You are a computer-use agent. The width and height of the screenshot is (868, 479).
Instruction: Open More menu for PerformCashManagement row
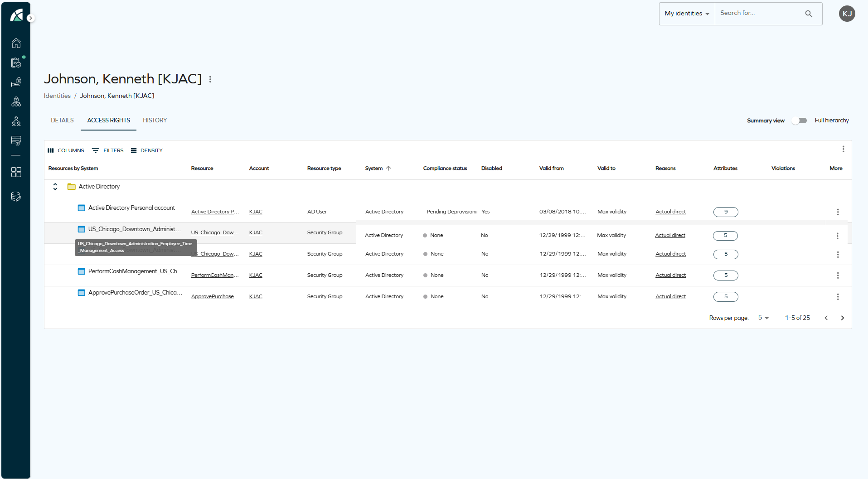(x=838, y=276)
